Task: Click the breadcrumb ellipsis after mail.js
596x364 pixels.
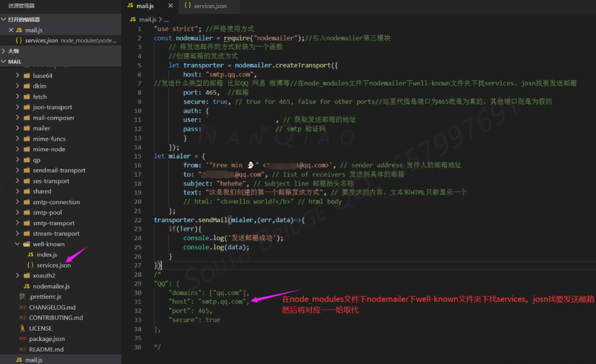Action: pos(166,20)
